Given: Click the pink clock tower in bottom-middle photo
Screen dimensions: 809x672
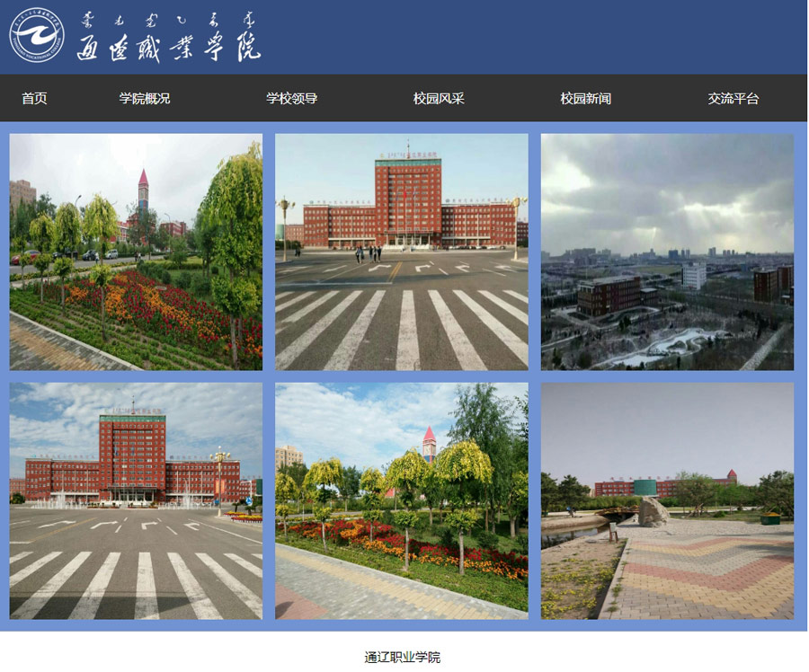Looking at the screenshot, I should click(x=429, y=443).
